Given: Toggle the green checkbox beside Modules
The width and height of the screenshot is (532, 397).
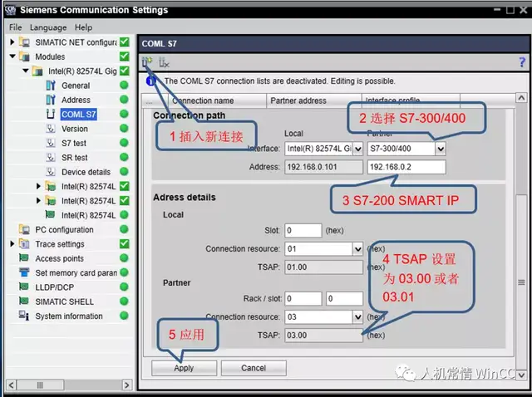Looking at the screenshot, I should click(x=124, y=56).
